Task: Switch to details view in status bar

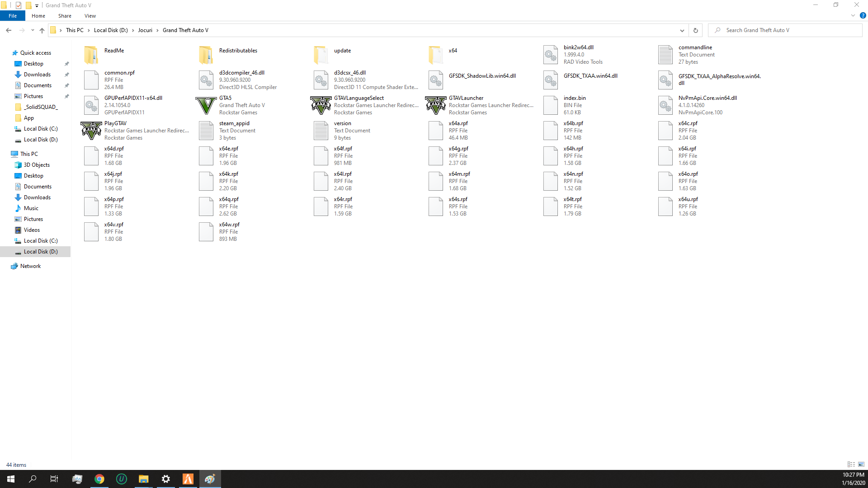Action: tap(851, 465)
